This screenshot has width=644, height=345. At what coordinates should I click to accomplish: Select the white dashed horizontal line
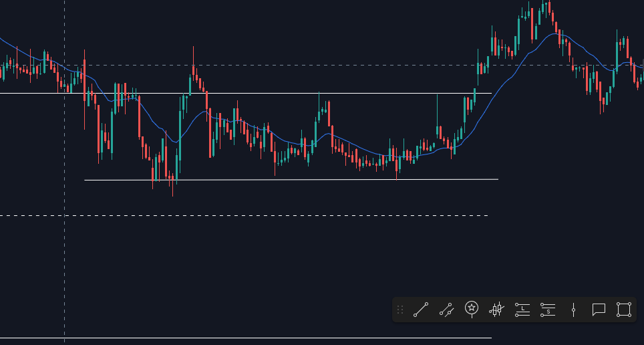(x=244, y=215)
